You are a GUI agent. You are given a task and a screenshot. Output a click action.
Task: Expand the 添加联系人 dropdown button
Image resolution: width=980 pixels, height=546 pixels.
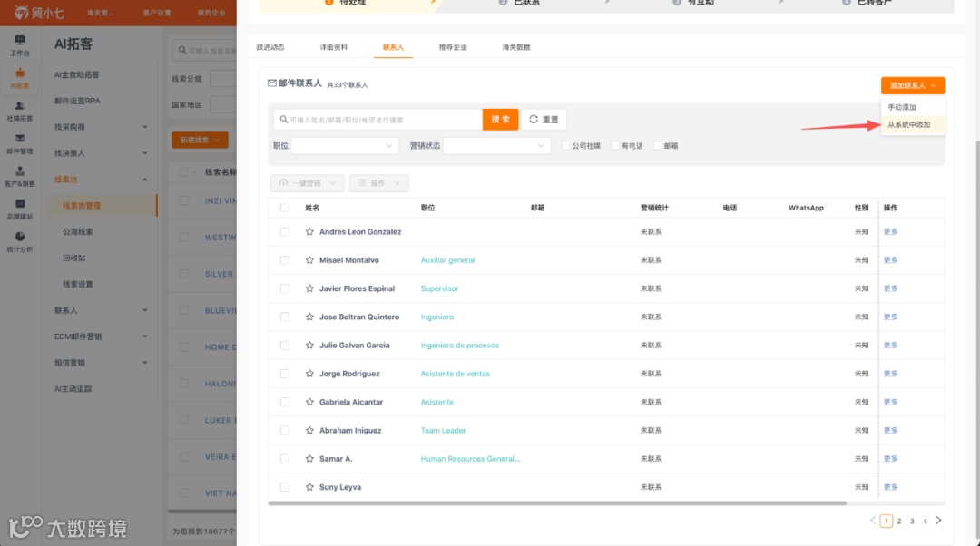point(913,85)
